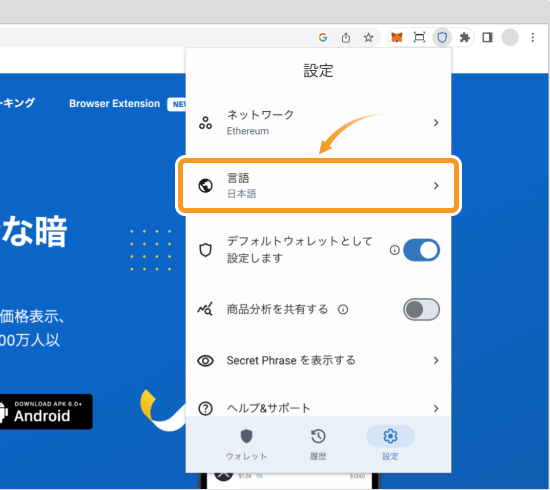Show info for default wallet setting
This screenshot has width=550, height=490.
coord(395,250)
